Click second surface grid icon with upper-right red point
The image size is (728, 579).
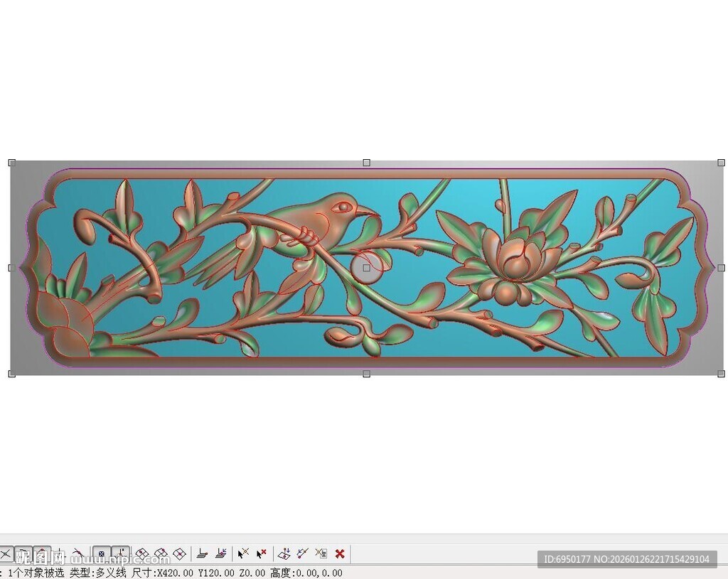pyautogui.click(x=161, y=553)
